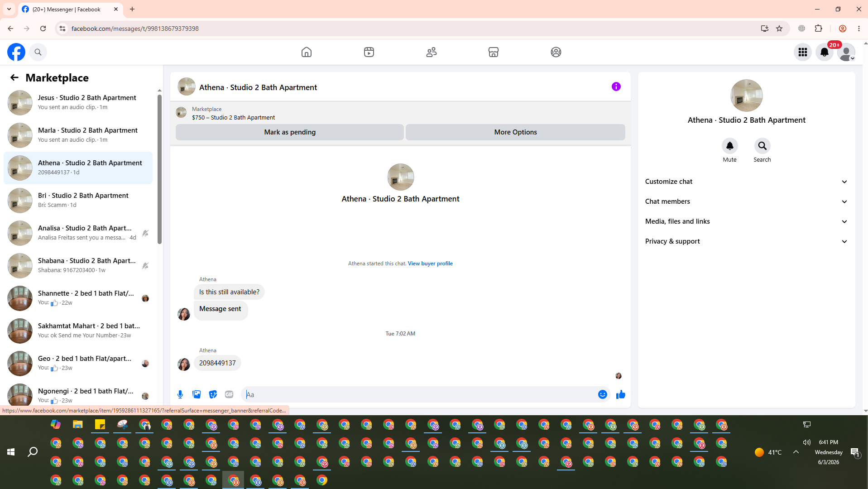Attach a photo or file icon
868x489 pixels.
click(x=197, y=394)
